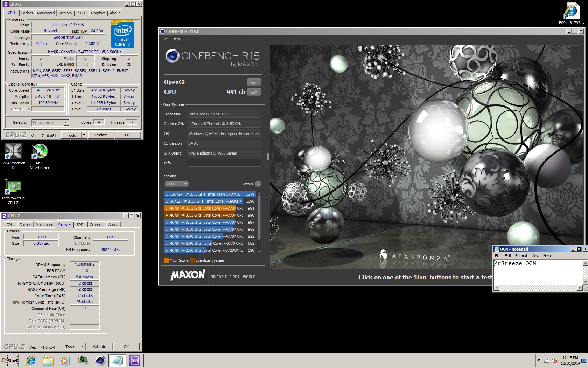Open CPU tab in bottom CPU-Z window

click(10, 225)
